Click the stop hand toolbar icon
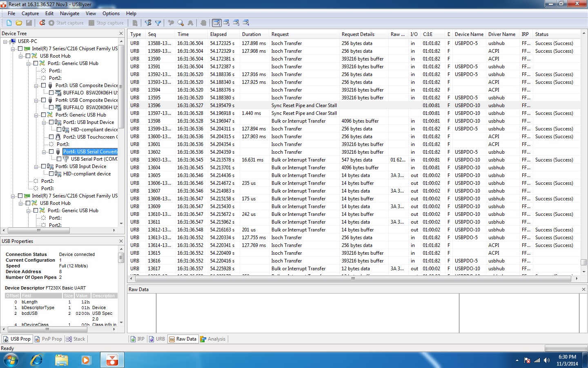Viewport: 588px width, 368px height. pos(203,23)
